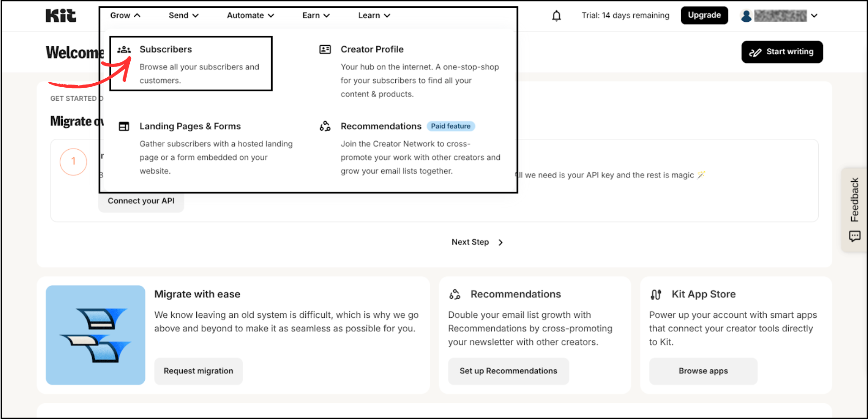Image resolution: width=868 pixels, height=419 pixels.
Task: Click the Kit logo
Action: pos(60,16)
